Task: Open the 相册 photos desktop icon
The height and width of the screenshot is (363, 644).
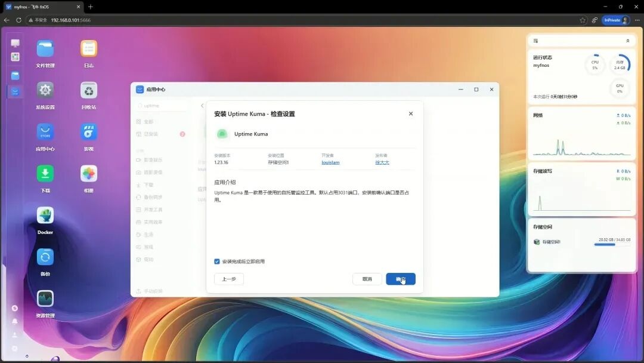Action: tap(89, 174)
